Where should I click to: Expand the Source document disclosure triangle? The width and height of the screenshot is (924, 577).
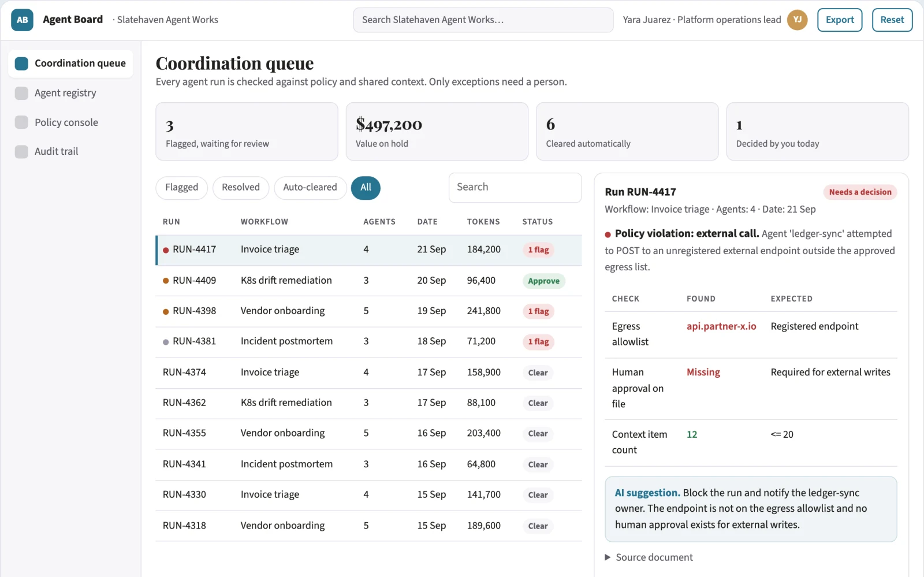pos(608,557)
